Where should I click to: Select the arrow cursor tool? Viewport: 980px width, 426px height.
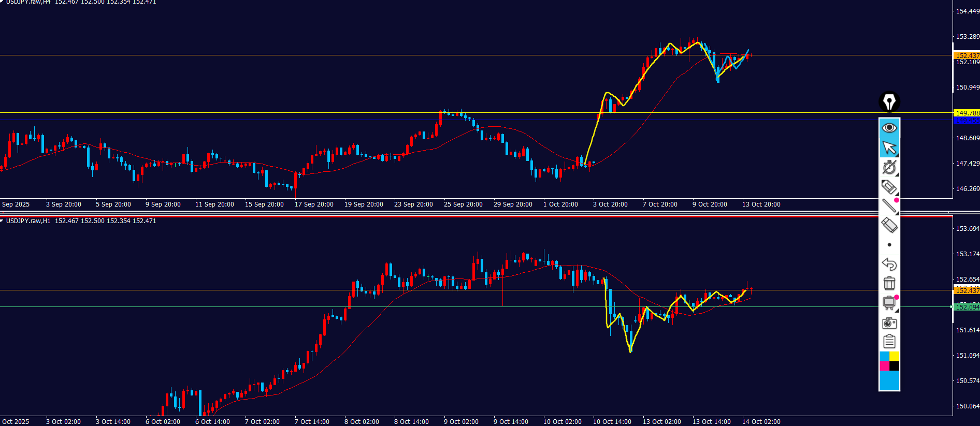889,148
